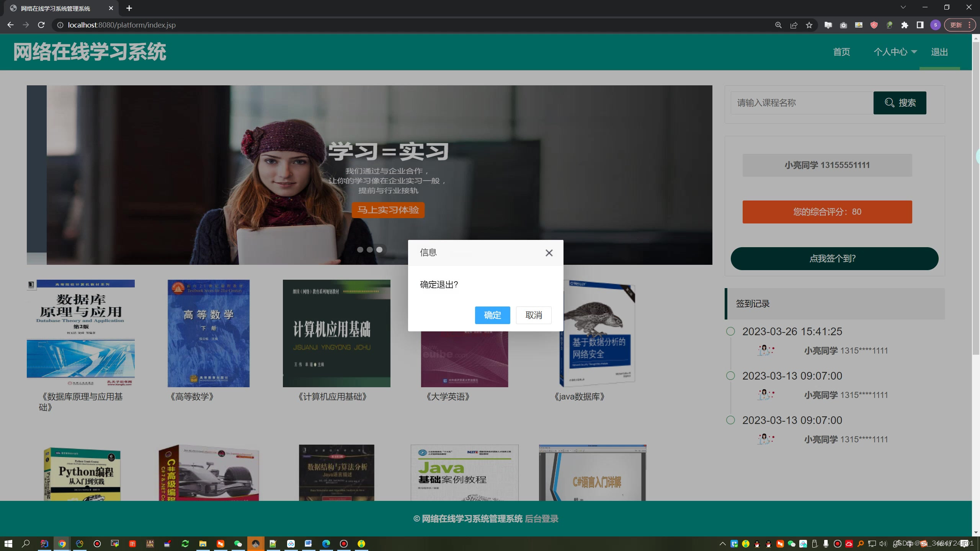
Task: Open a new browser tab with plus icon
Action: tap(129, 8)
